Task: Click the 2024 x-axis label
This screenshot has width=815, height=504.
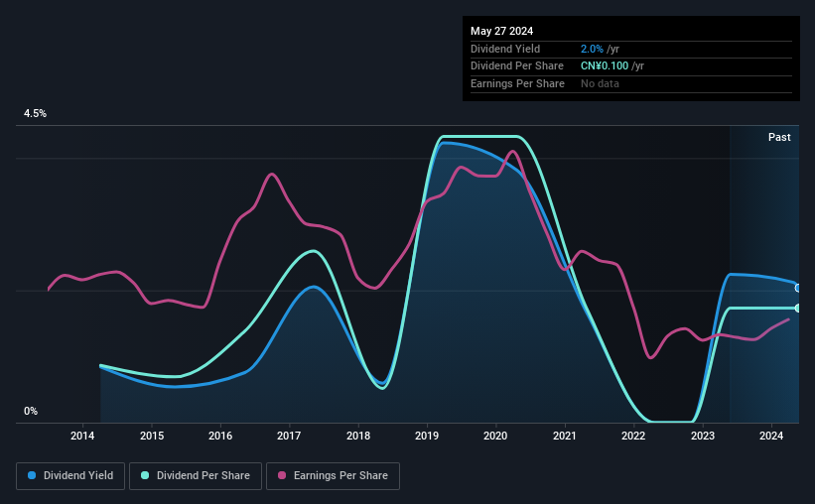Action: pyautogui.click(x=771, y=436)
